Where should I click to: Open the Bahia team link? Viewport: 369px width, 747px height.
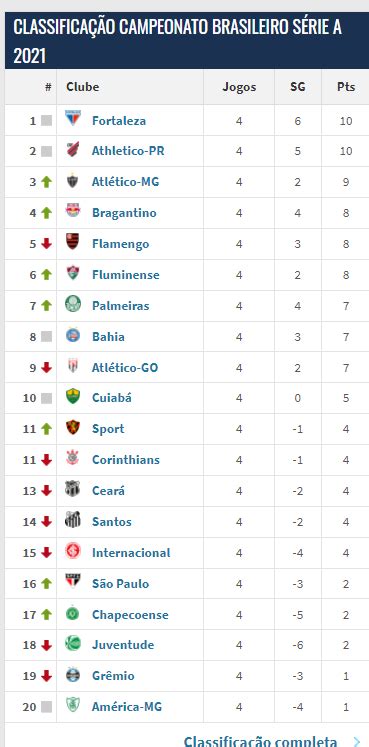108,337
